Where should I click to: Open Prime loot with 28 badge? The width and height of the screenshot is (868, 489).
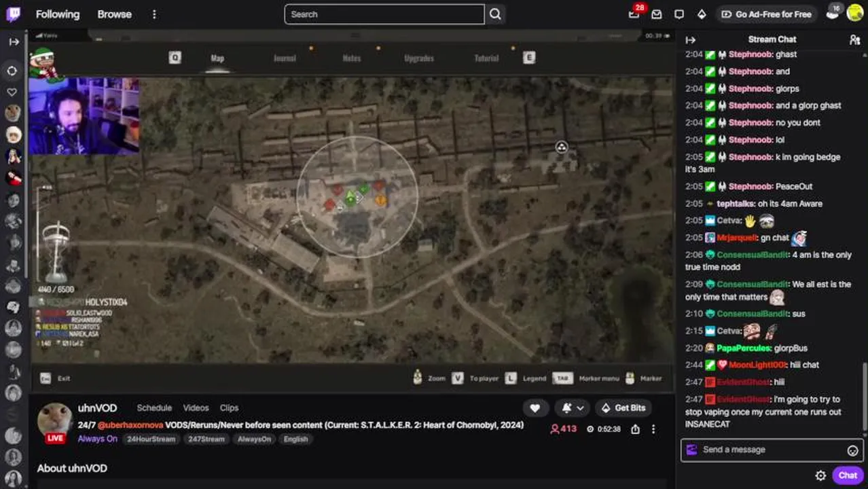click(x=634, y=14)
